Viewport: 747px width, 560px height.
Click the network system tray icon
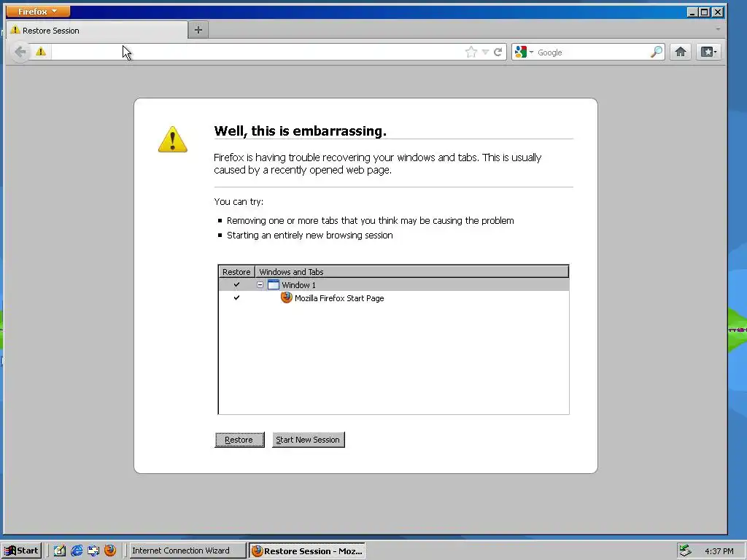(685, 551)
